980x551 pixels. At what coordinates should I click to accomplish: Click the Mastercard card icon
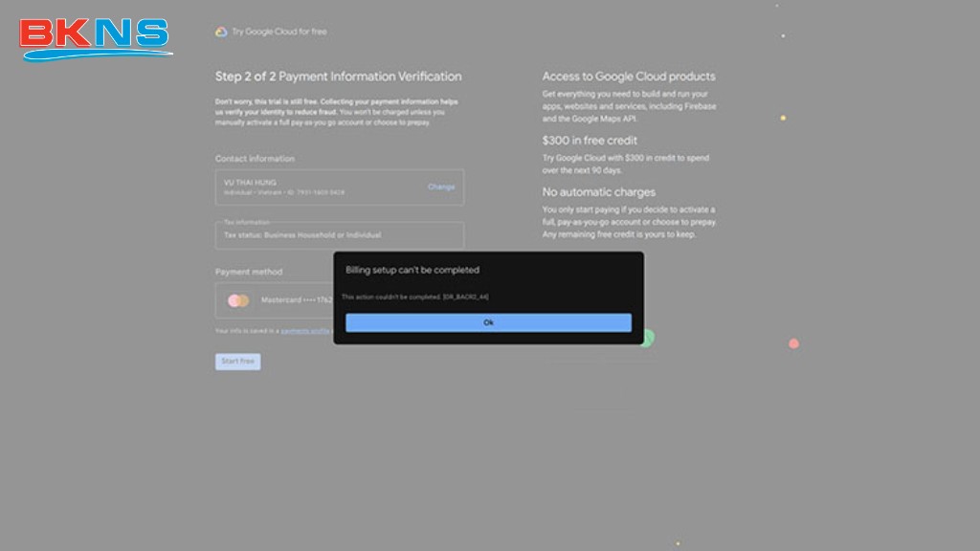point(238,300)
